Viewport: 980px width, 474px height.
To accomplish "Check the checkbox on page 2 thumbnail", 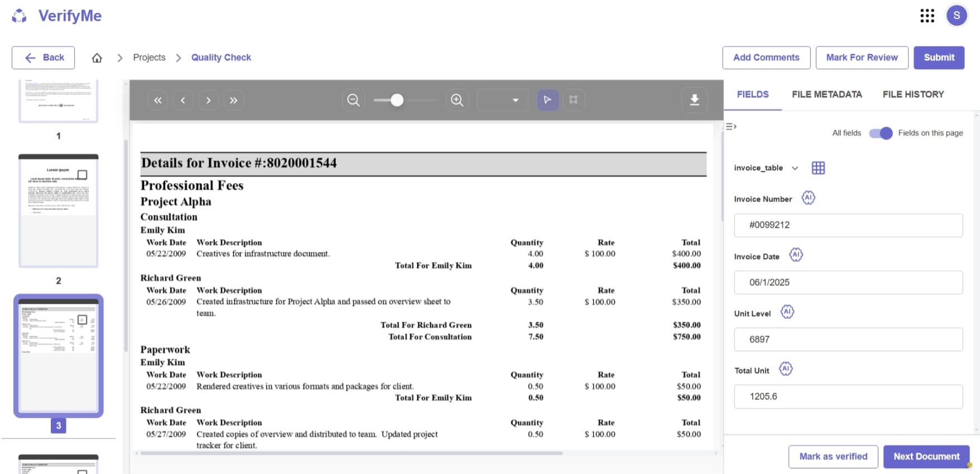I will click(x=82, y=175).
